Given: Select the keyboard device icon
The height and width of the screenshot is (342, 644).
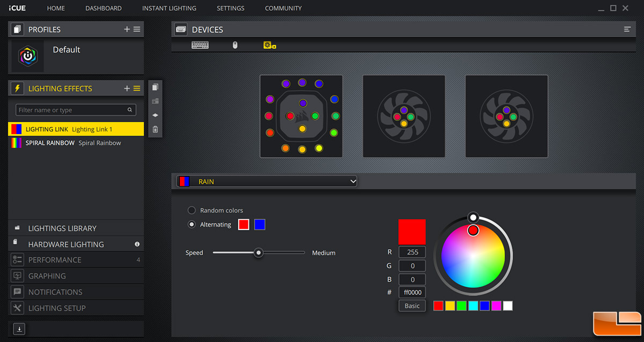Looking at the screenshot, I should point(200,45).
